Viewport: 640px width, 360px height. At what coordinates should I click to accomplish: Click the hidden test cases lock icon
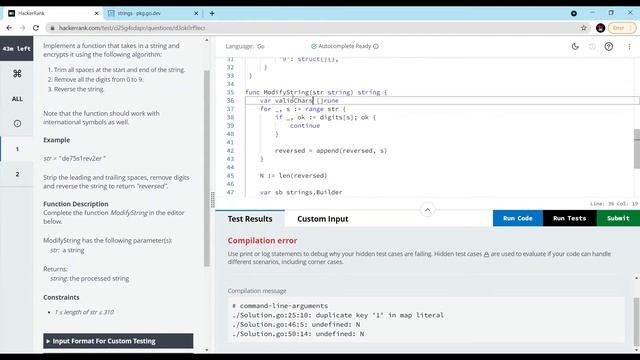(486, 254)
